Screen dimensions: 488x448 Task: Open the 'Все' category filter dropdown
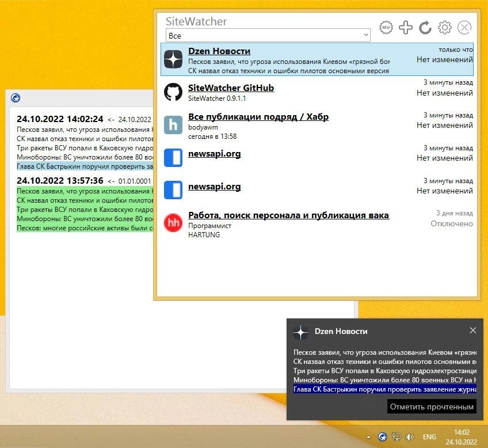coord(268,36)
